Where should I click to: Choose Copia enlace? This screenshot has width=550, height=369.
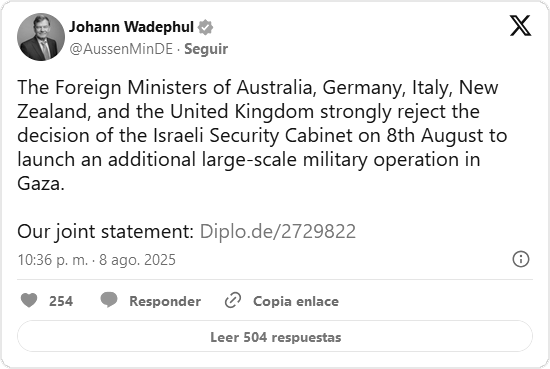pyautogui.click(x=296, y=301)
